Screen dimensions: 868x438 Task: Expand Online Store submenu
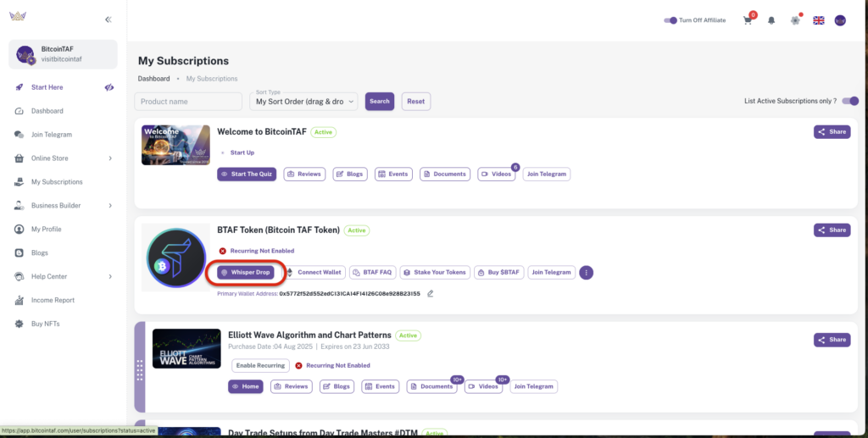coord(110,158)
